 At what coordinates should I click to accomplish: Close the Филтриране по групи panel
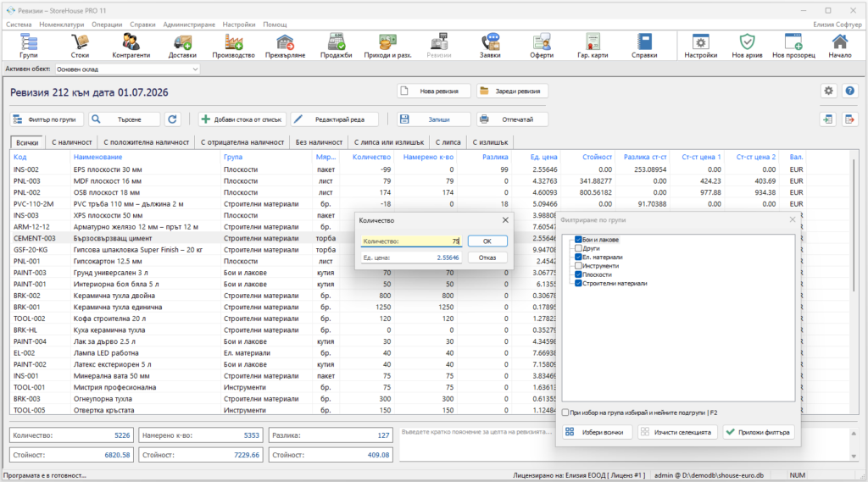(x=793, y=219)
